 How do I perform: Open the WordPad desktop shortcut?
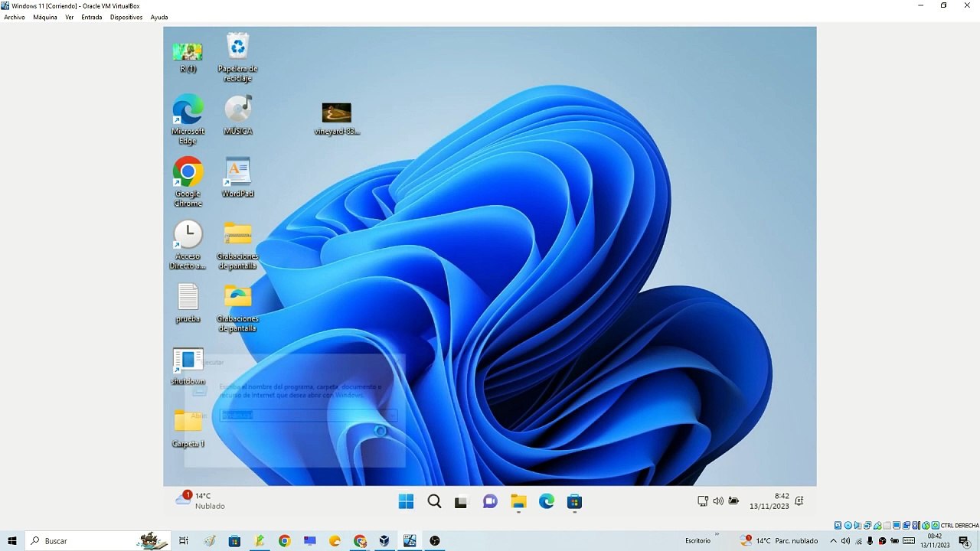(237, 178)
